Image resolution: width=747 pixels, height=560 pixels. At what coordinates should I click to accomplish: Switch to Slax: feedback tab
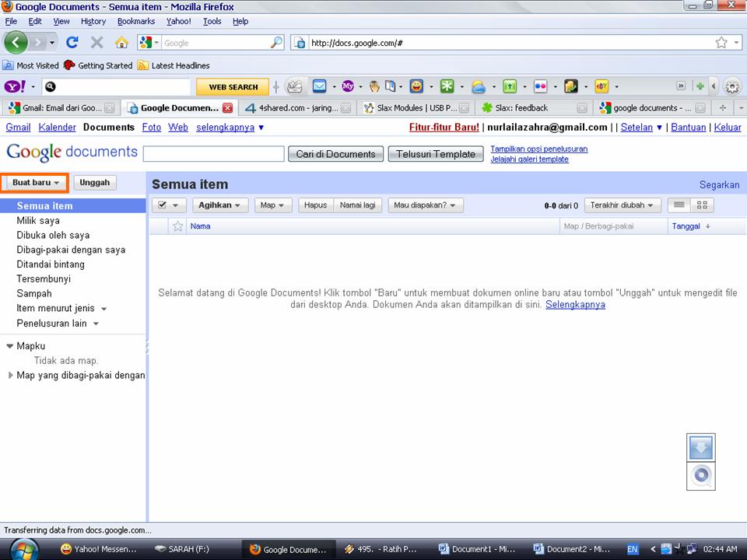click(x=534, y=108)
